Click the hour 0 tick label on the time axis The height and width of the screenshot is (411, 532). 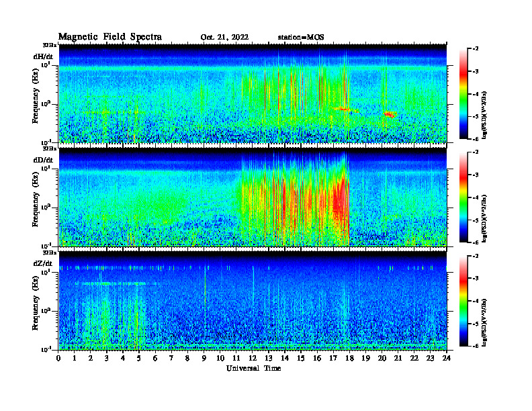coord(58,359)
